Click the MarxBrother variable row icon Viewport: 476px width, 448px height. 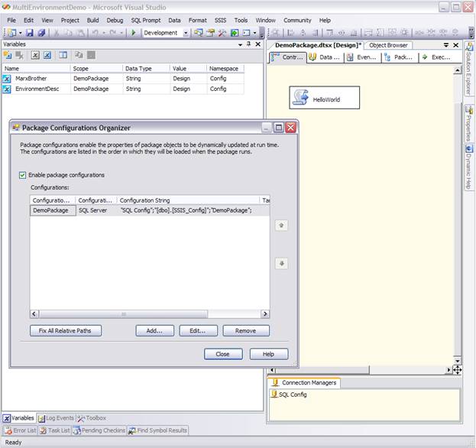(x=7, y=79)
